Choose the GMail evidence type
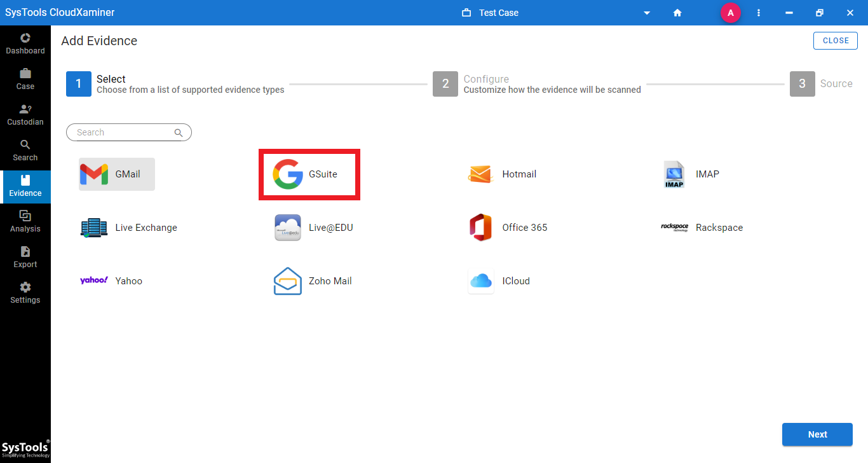Viewport: 868px width, 463px height. [x=117, y=174]
